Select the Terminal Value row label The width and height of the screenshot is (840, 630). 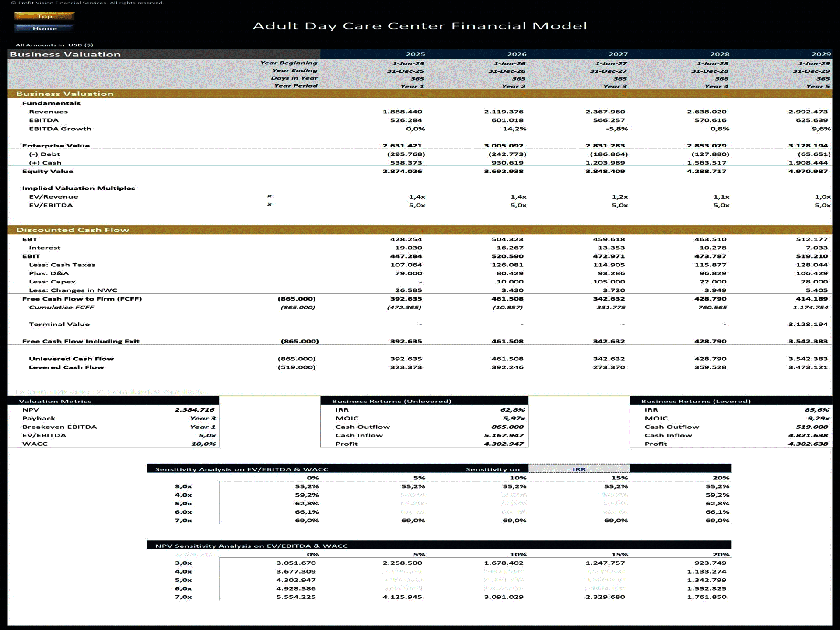(59, 324)
